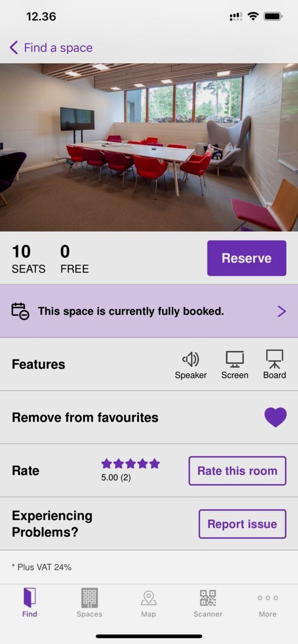Image resolution: width=298 pixels, height=644 pixels.
Task: Tap the Screen feature icon
Action: pyautogui.click(x=235, y=360)
